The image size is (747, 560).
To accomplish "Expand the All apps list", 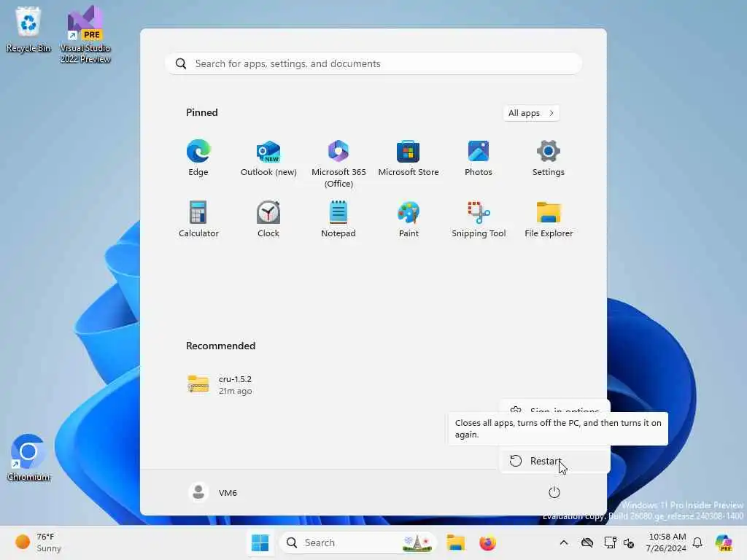I will [x=531, y=113].
